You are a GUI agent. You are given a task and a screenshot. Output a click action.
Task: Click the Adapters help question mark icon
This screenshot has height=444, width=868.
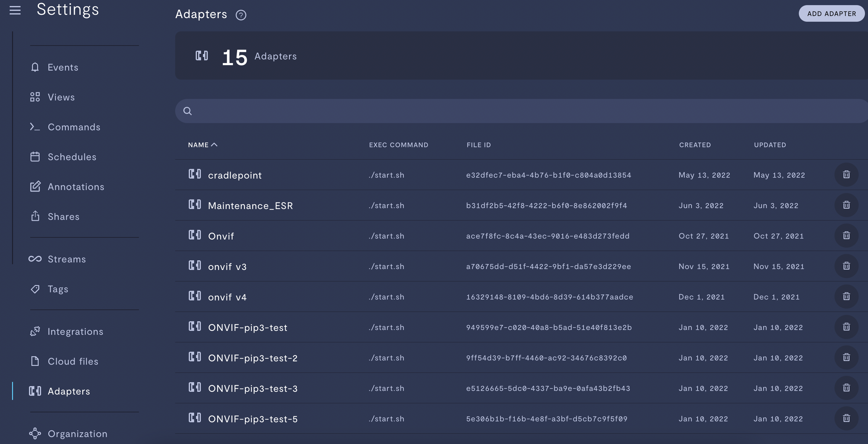(241, 15)
